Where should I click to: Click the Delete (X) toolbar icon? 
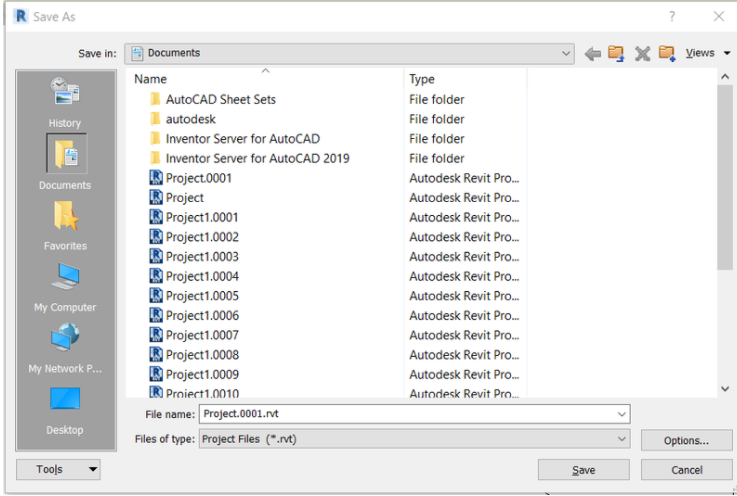(x=642, y=54)
